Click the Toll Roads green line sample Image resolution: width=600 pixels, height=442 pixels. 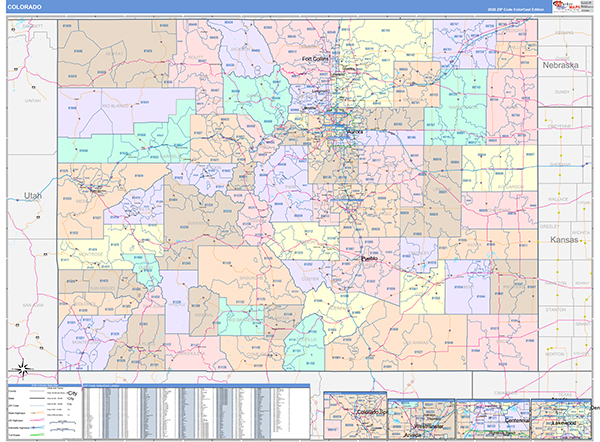[x=37, y=435]
